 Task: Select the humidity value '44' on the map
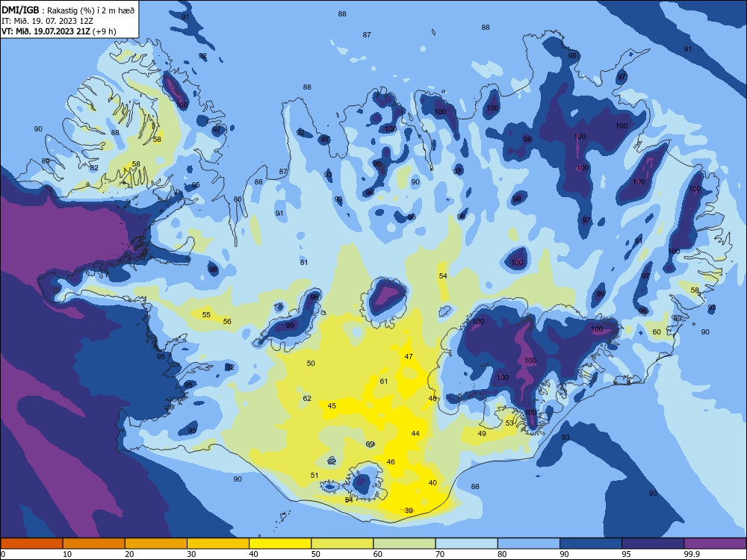[415, 433]
